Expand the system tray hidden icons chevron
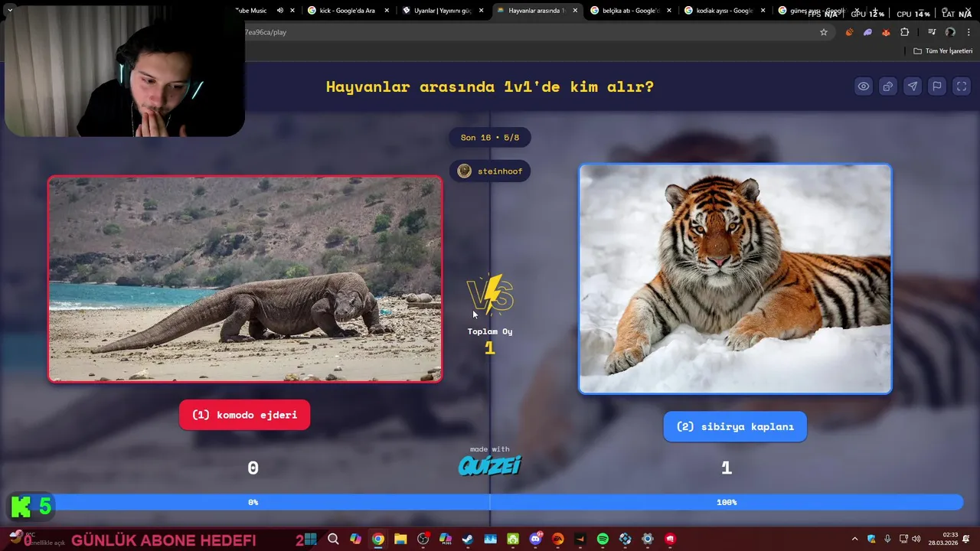 tap(854, 539)
